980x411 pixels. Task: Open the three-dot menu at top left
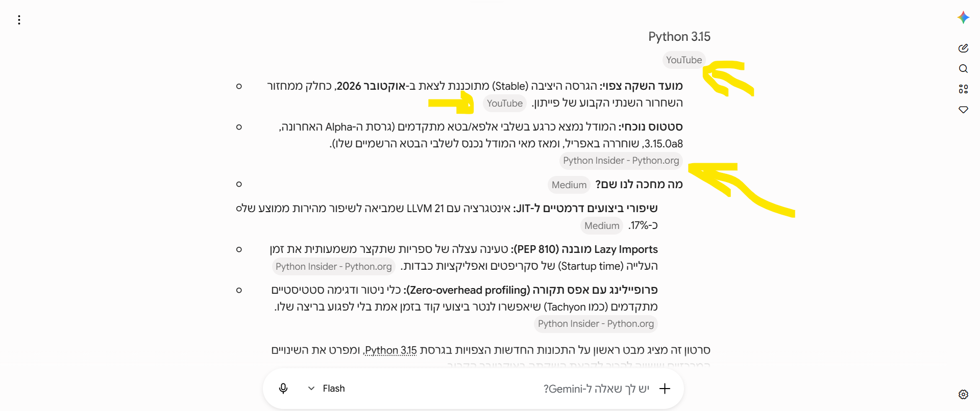19,20
